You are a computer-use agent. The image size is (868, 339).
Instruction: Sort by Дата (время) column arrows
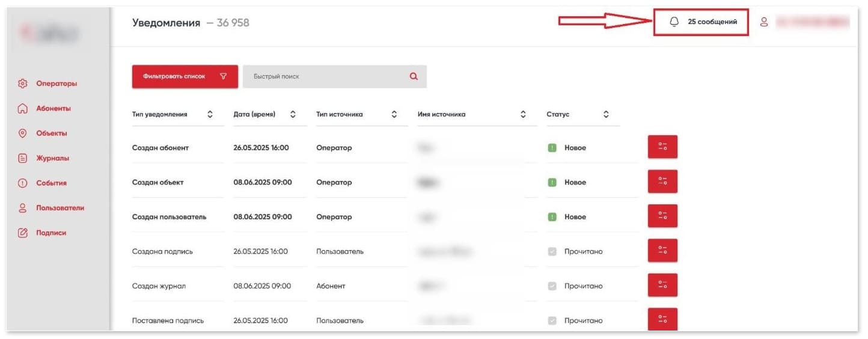coord(293,114)
